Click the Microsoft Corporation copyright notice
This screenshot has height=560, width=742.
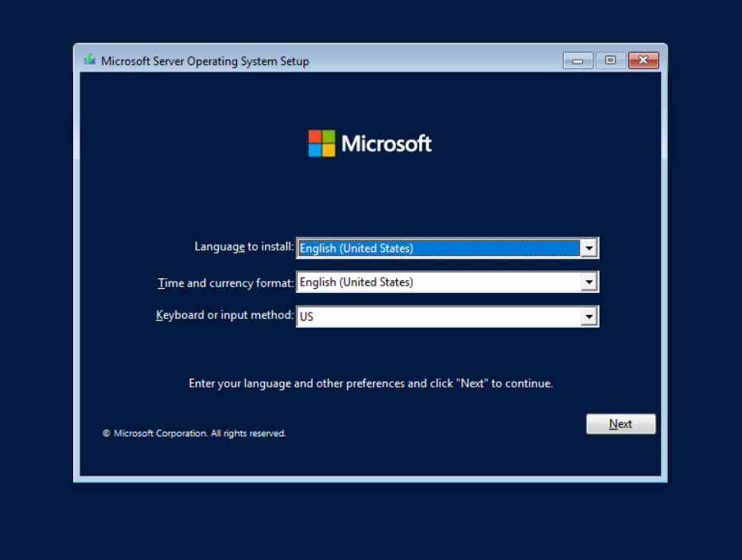pyautogui.click(x=194, y=434)
